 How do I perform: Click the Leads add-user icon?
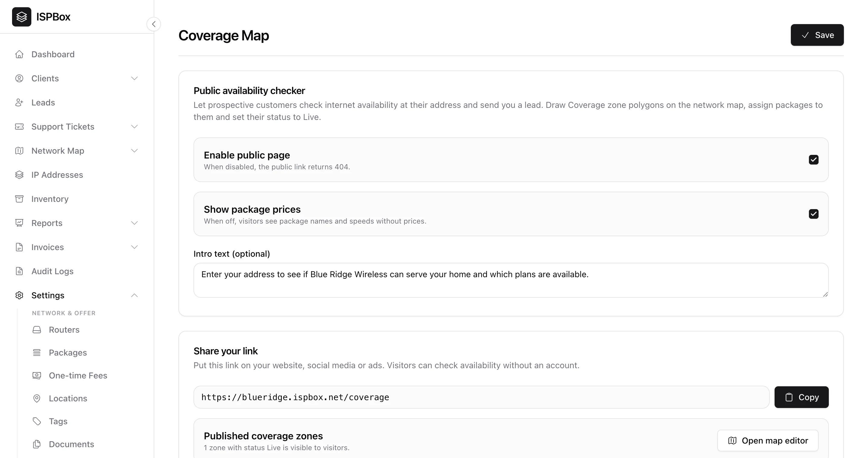[19, 103]
